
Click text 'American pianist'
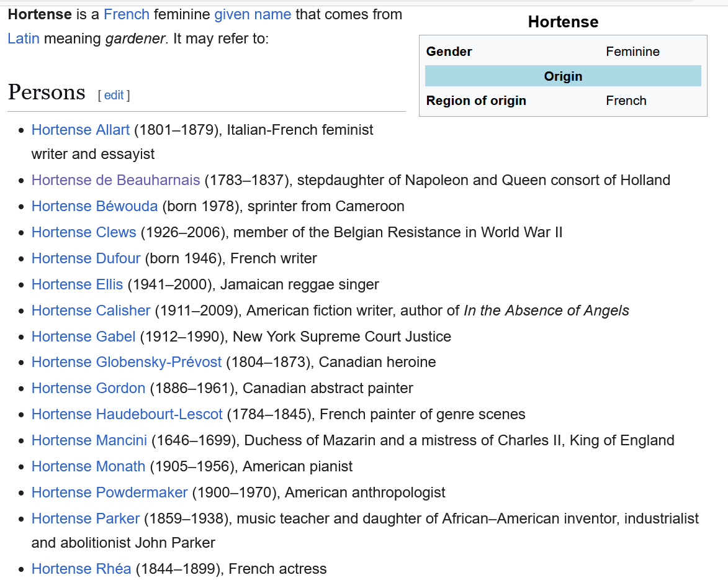[x=298, y=466]
